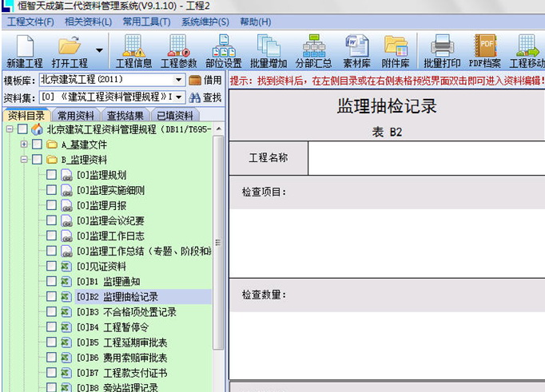Click the tree scrollbar up arrow
This screenshot has height=392, width=545.
(x=219, y=129)
